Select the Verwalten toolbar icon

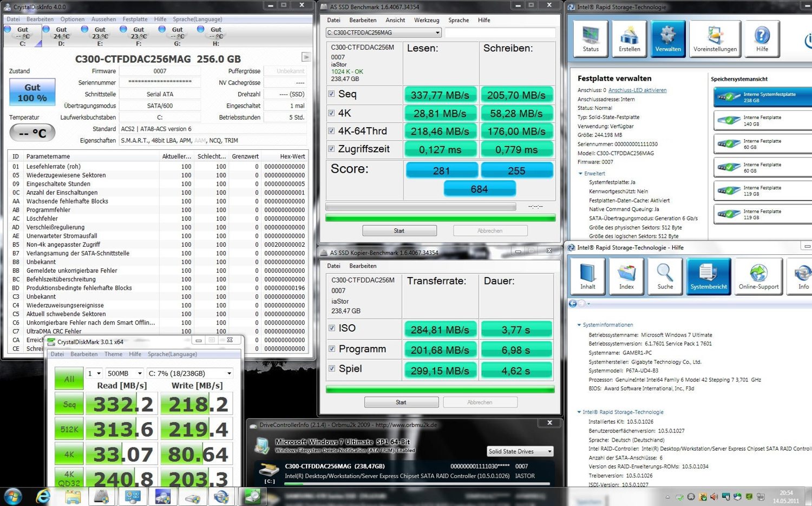click(x=668, y=39)
